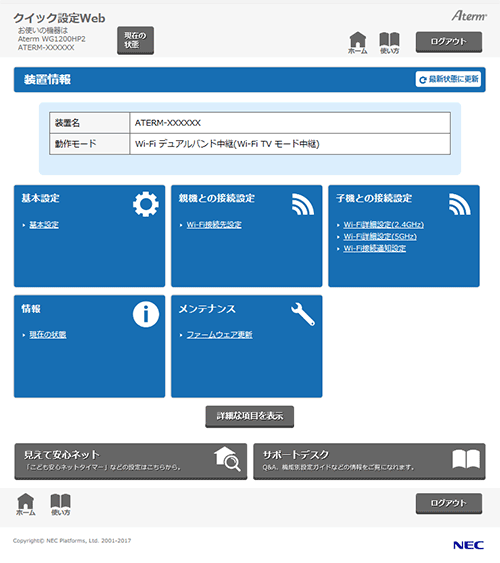Click the ホーム house icon in header

pyautogui.click(x=358, y=43)
